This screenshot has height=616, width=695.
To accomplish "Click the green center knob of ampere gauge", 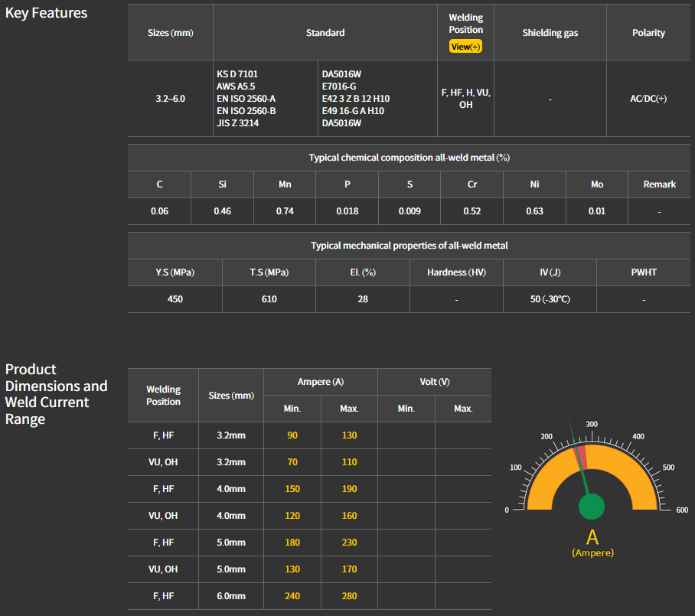I will coord(591,506).
